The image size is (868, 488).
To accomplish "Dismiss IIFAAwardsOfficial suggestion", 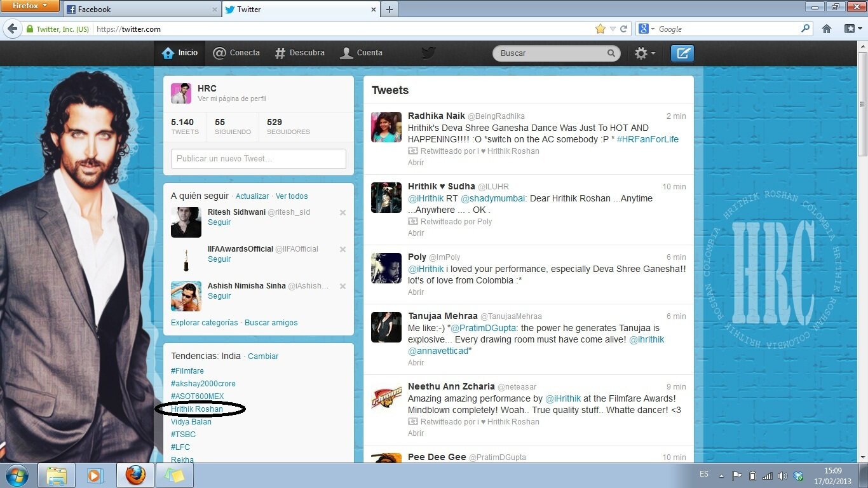I will (342, 249).
